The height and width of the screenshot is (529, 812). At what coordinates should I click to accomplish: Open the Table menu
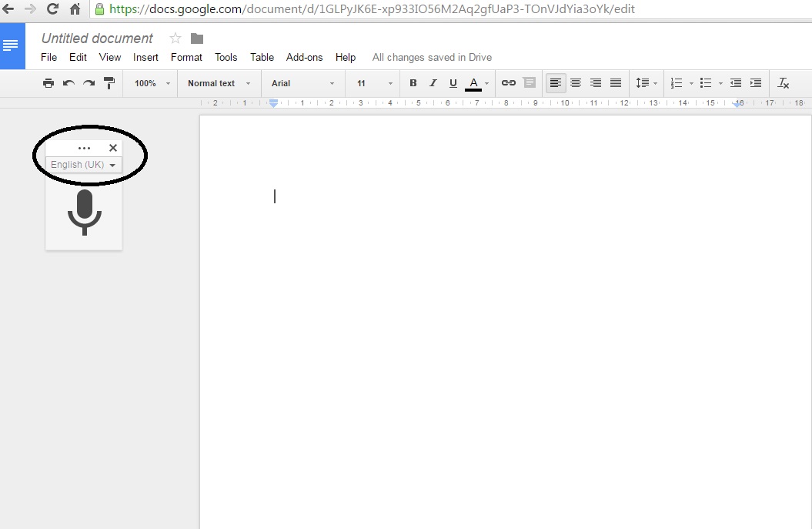tap(262, 57)
